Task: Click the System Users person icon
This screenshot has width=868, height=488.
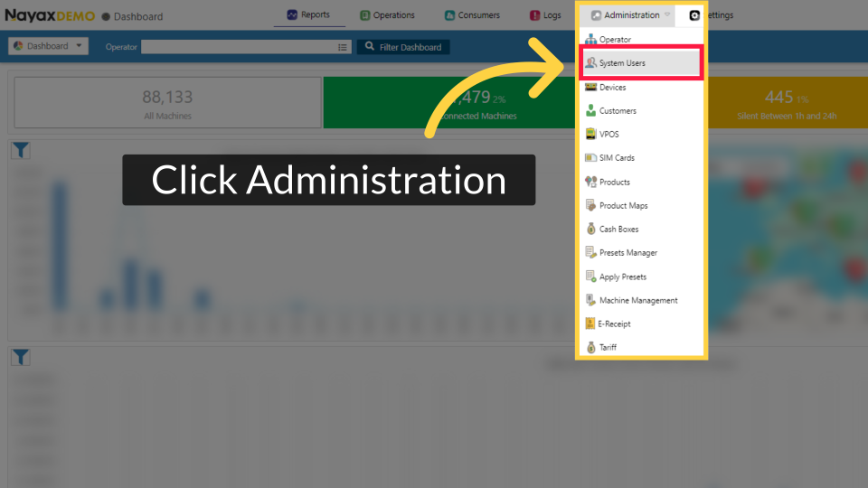Action: (590, 62)
